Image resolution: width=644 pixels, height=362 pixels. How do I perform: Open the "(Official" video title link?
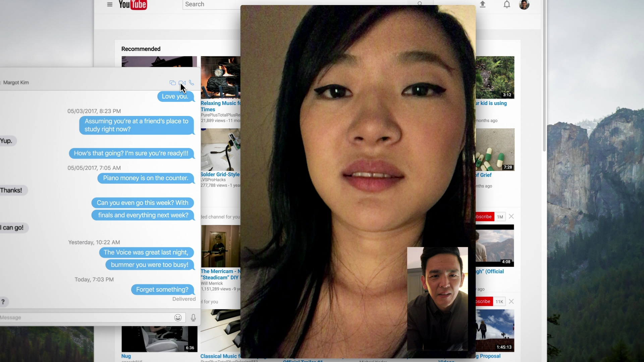pyautogui.click(x=490, y=271)
